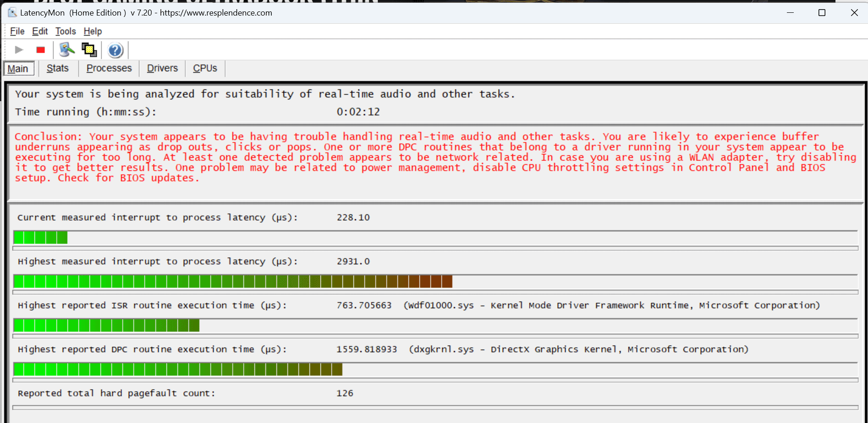Switch to the Processes tab
The height and width of the screenshot is (423, 868).
109,68
